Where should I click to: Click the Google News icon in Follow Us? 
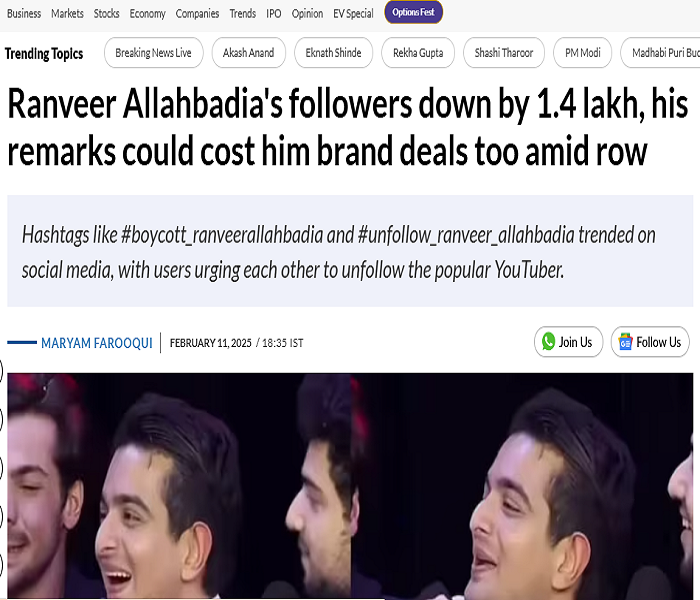pos(625,342)
